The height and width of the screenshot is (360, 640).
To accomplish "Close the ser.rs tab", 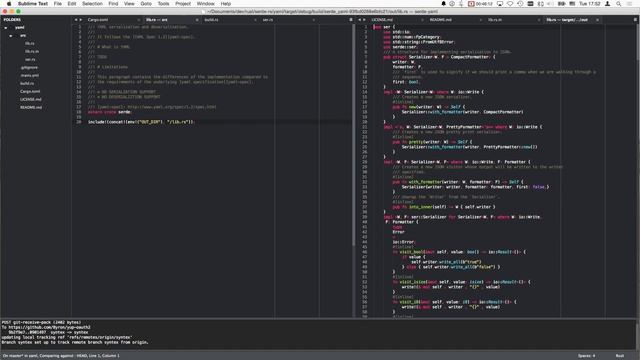I will tap(314, 20).
